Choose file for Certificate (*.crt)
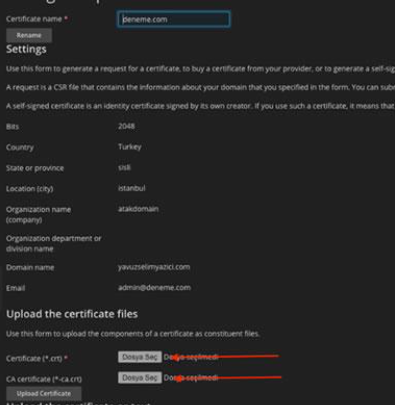Viewport: 395px width, 405px height. (140, 357)
